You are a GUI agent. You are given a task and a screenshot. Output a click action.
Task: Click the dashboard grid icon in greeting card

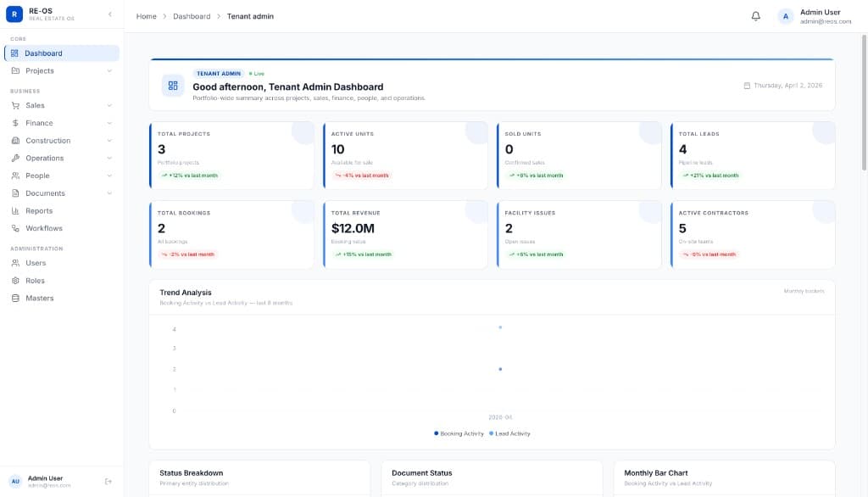(173, 86)
